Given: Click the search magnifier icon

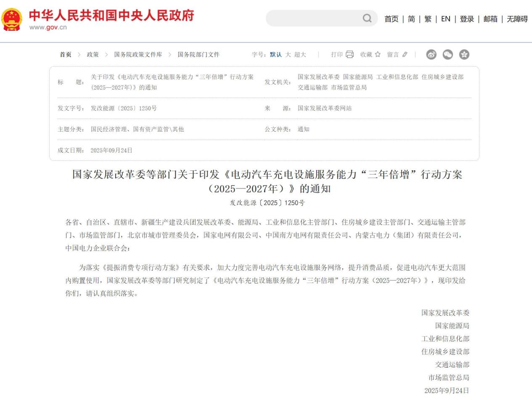Looking at the screenshot, I should pyautogui.click(x=367, y=19).
